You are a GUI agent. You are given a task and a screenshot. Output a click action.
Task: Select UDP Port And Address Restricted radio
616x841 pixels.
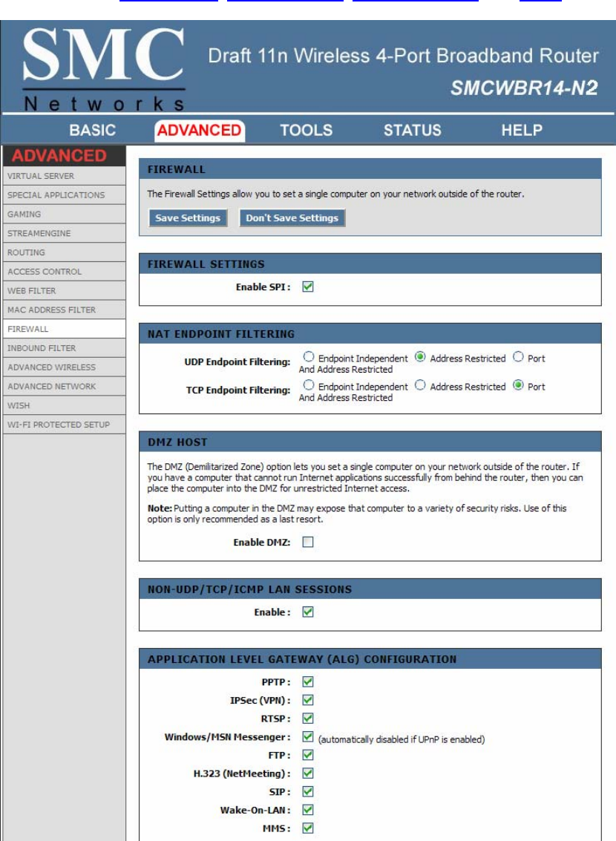(518, 357)
